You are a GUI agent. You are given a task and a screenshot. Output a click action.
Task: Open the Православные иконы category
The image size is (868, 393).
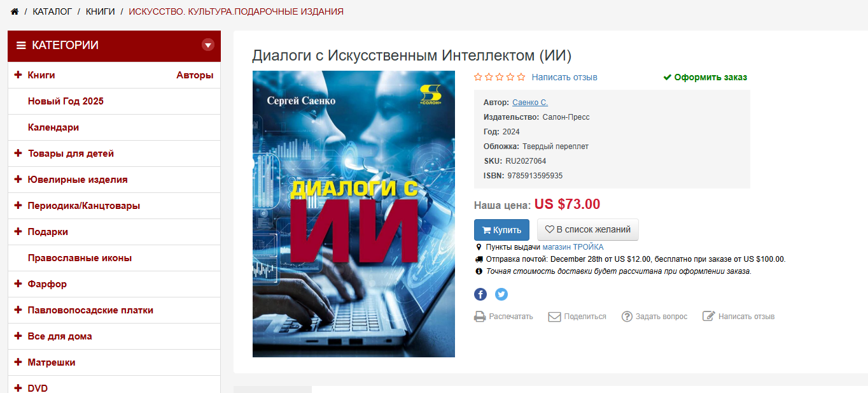pos(80,258)
